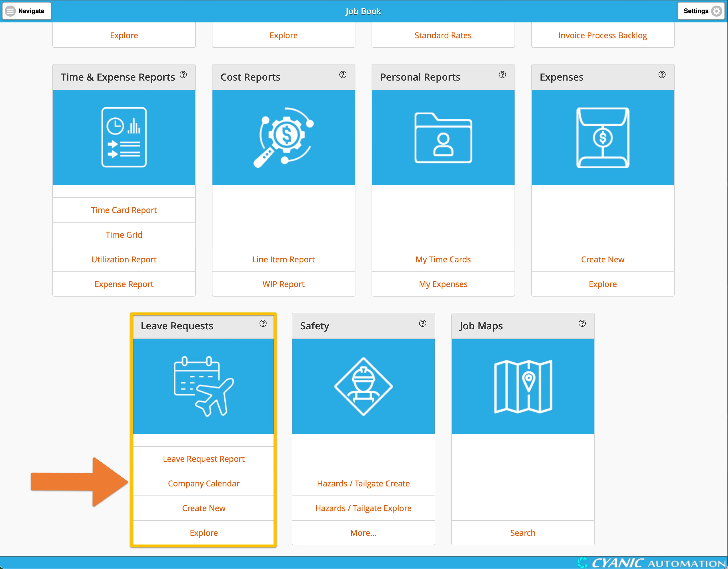Select Explore under Leave Requests
728x569 pixels.
[x=204, y=533]
